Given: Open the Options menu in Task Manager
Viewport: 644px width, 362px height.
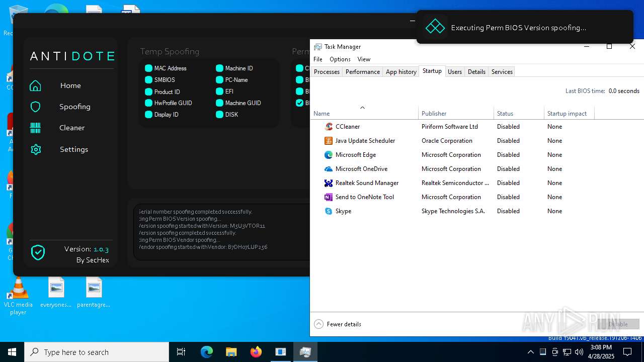Looking at the screenshot, I should (x=340, y=59).
